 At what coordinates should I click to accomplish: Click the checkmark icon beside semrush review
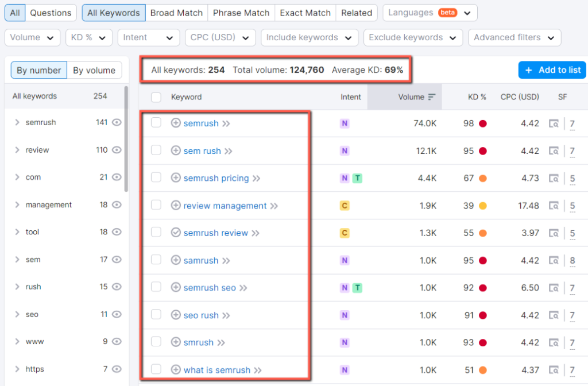176,233
